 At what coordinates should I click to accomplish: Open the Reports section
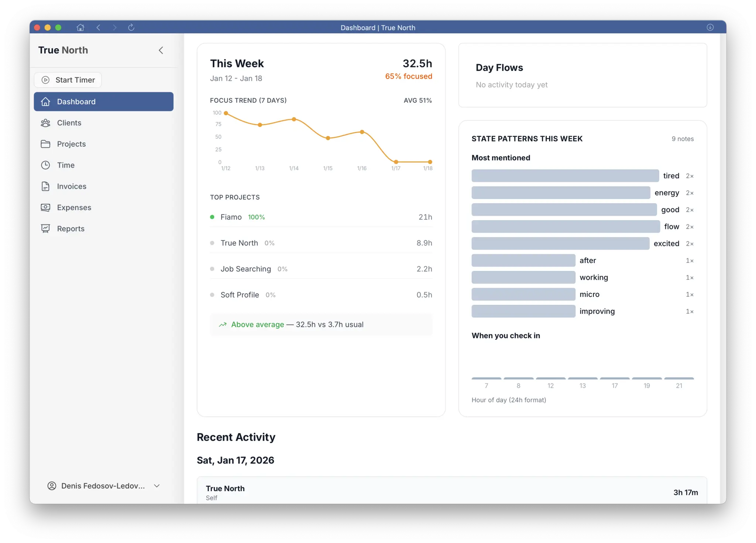pos(71,229)
